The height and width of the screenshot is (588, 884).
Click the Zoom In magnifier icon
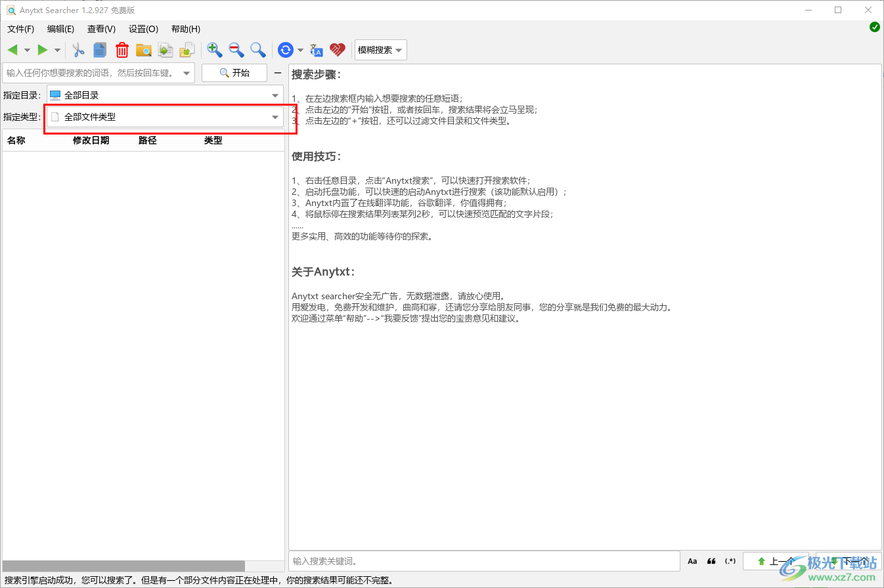(215, 50)
